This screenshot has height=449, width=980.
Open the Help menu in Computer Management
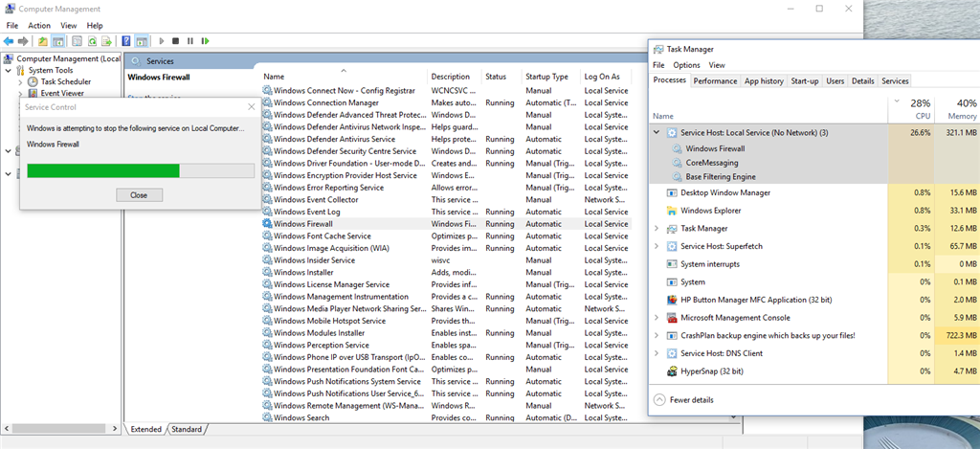tap(95, 26)
